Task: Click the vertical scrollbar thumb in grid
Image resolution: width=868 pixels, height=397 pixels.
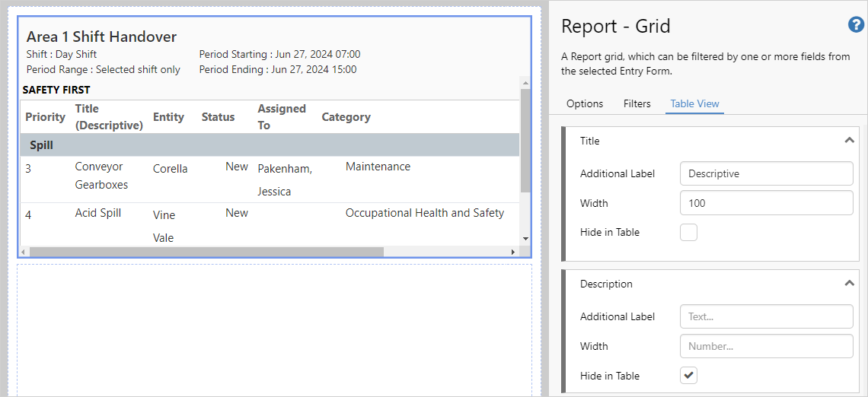Action: (x=525, y=141)
